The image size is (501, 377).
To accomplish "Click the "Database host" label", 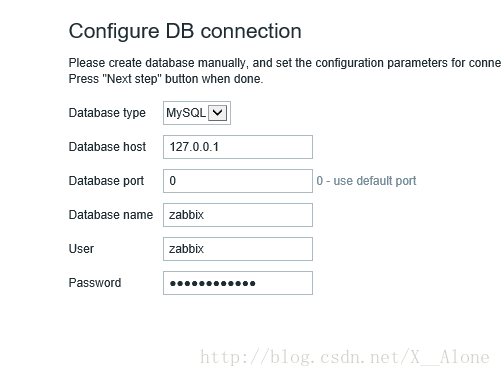I will [107, 147].
